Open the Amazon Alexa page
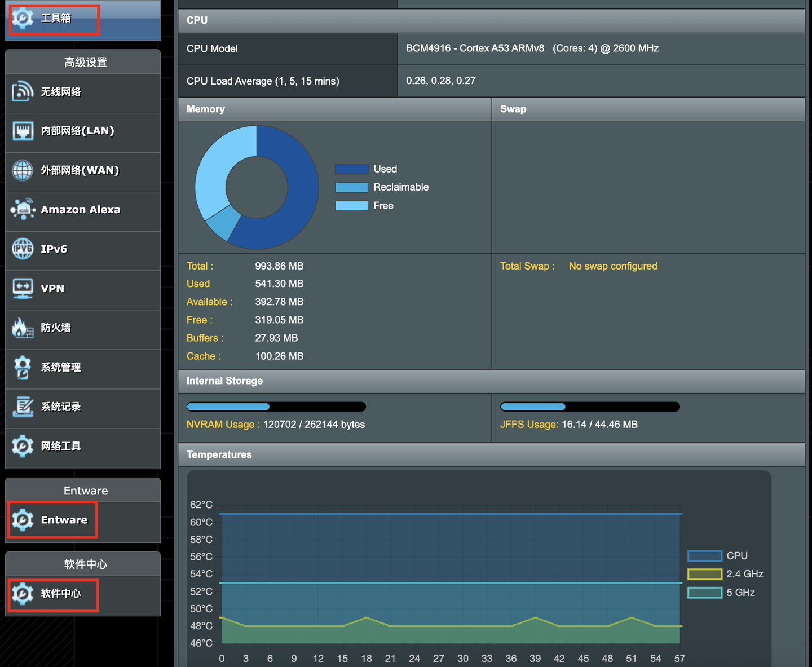 (83, 212)
